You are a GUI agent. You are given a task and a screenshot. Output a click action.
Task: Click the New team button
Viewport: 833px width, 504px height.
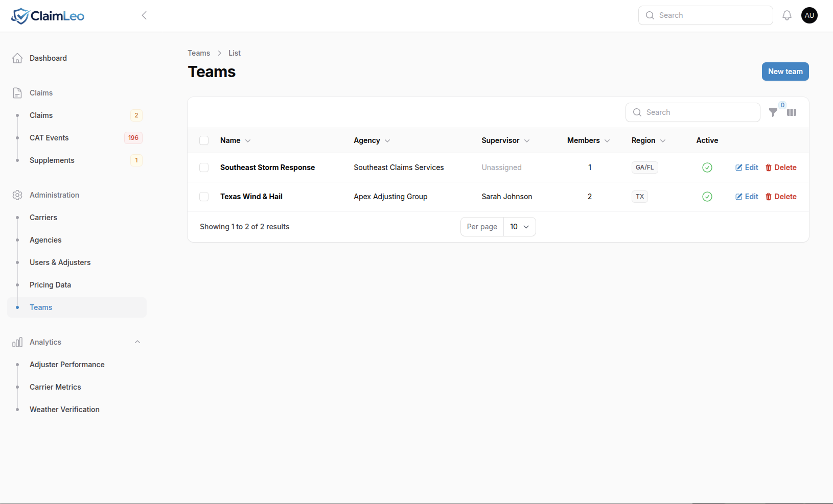(x=785, y=71)
